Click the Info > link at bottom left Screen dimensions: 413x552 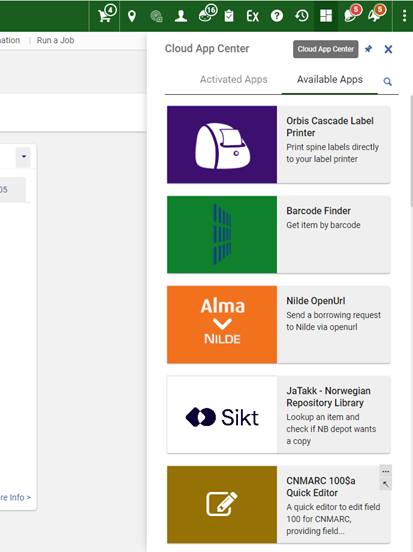(x=15, y=497)
